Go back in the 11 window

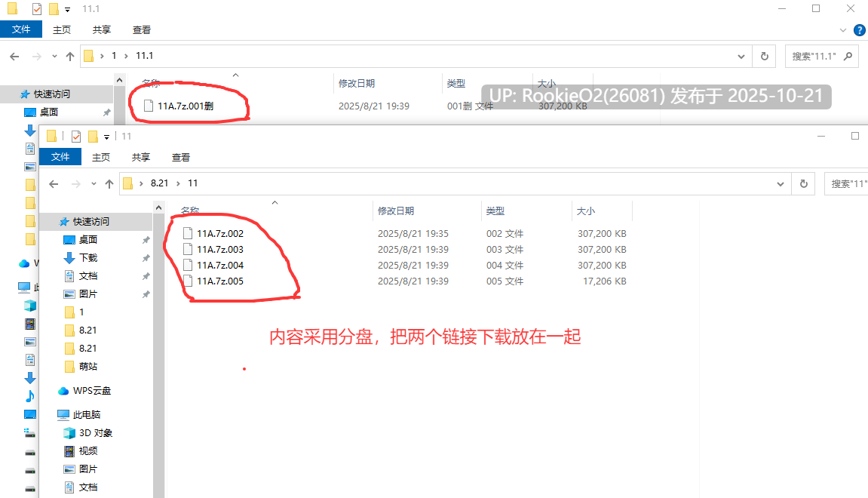pyautogui.click(x=54, y=184)
